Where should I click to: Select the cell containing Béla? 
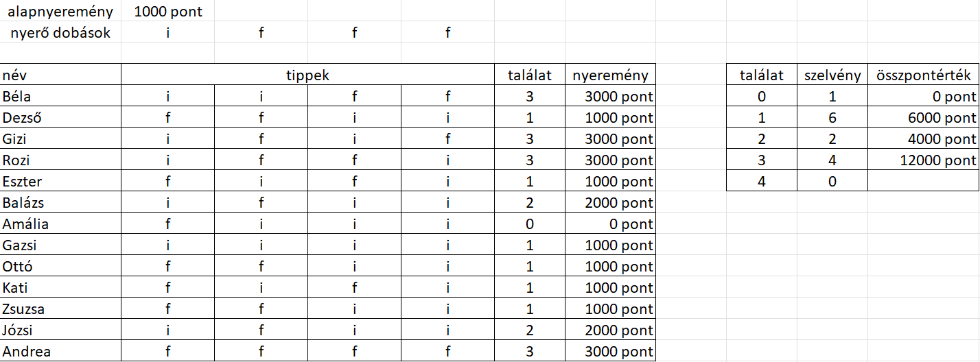tap(60, 97)
